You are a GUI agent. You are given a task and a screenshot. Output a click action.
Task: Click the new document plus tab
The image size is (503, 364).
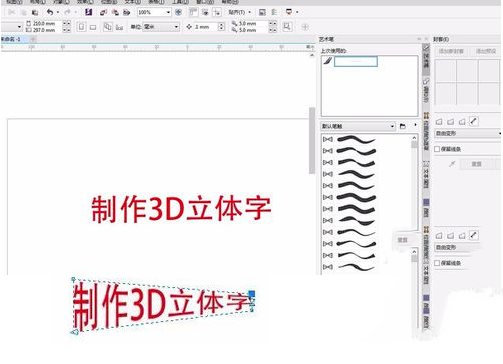(x=33, y=39)
